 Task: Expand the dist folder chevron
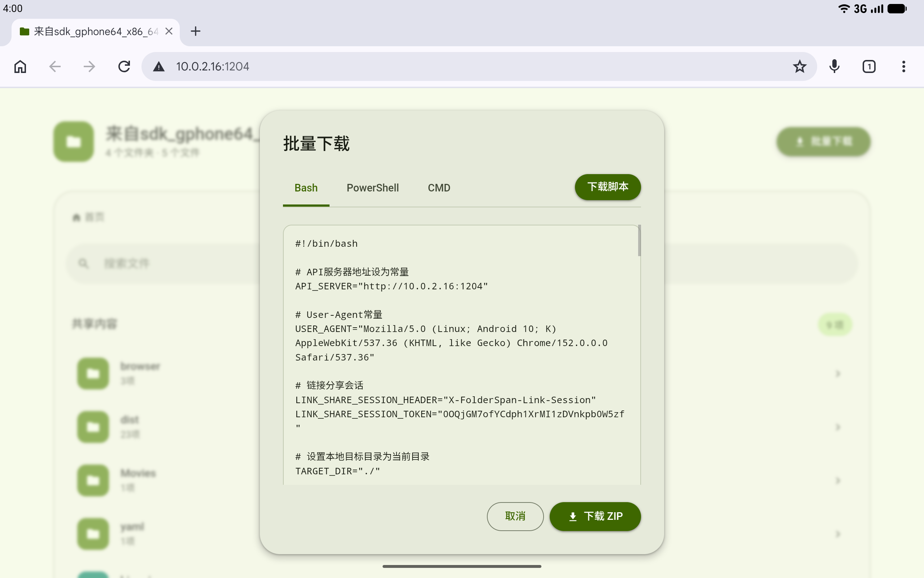click(x=838, y=427)
